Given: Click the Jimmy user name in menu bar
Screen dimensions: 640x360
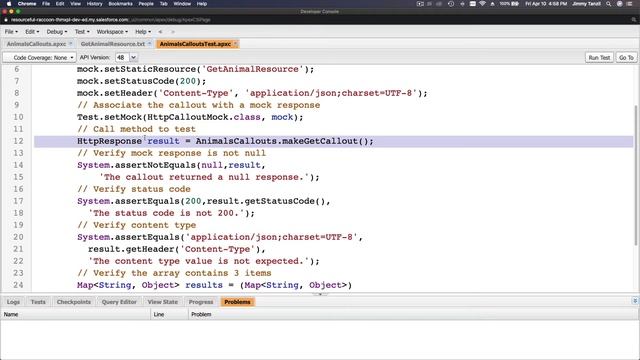Looking at the screenshot, I should click(586, 4).
